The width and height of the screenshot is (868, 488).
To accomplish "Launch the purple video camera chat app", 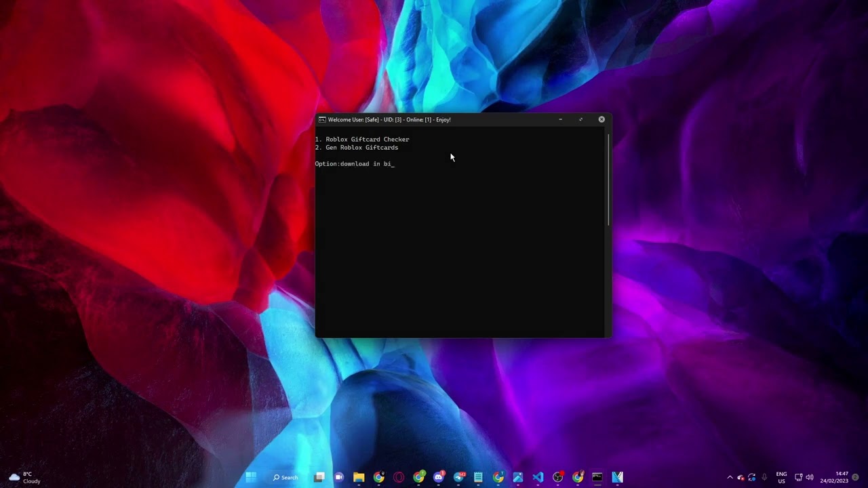I will pyautogui.click(x=339, y=477).
